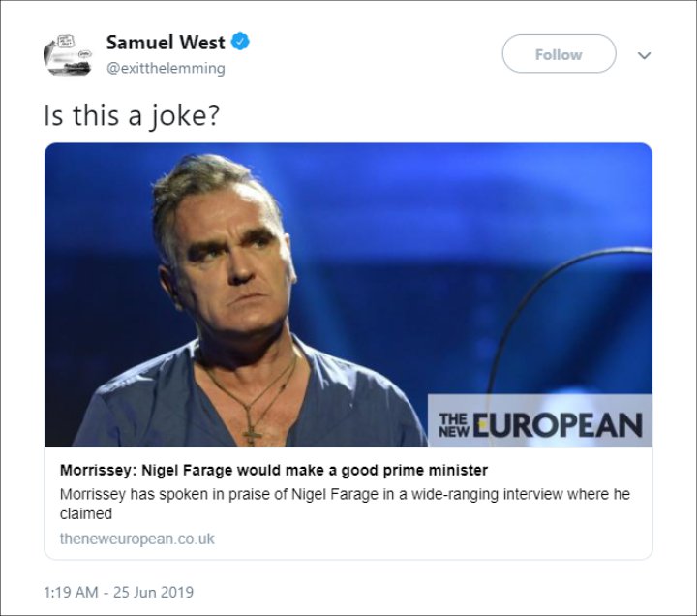Viewport: 697px width, 616px height.
Task: Click the speech bubble drawing in the avatar
Action: point(66,42)
